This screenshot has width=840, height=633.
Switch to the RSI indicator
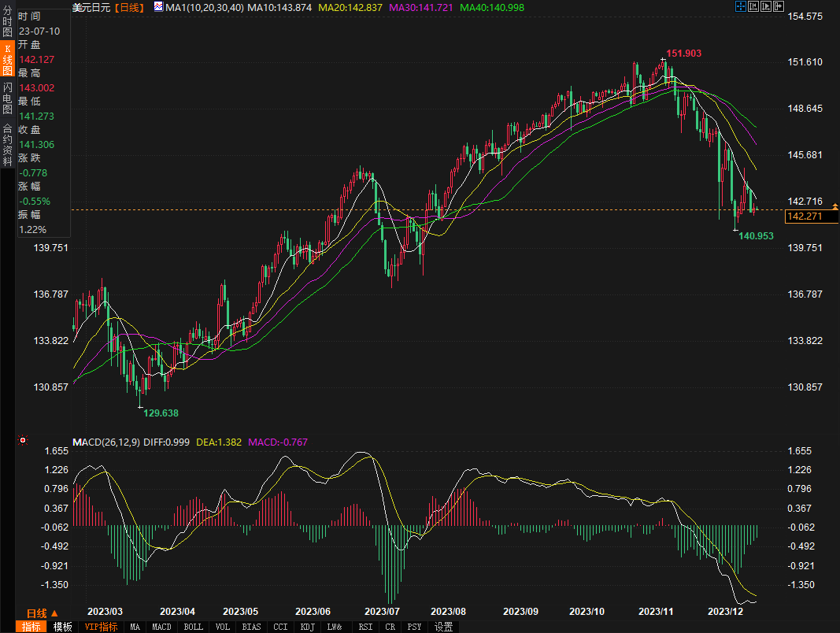(365, 627)
